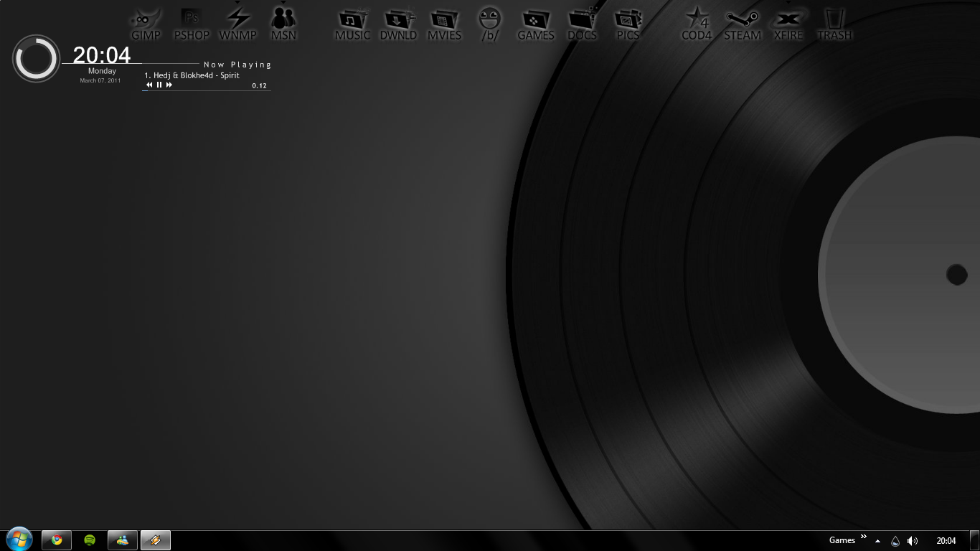This screenshot has width=980, height=551.
Task: Launch XFIRE from the dock
Action: 788,24
